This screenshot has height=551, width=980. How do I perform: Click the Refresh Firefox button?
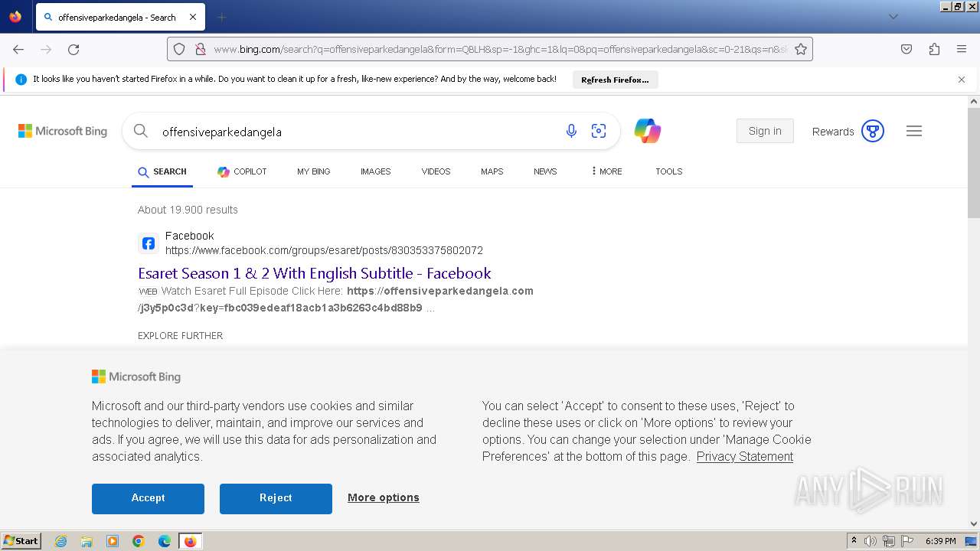pos(615,80)
